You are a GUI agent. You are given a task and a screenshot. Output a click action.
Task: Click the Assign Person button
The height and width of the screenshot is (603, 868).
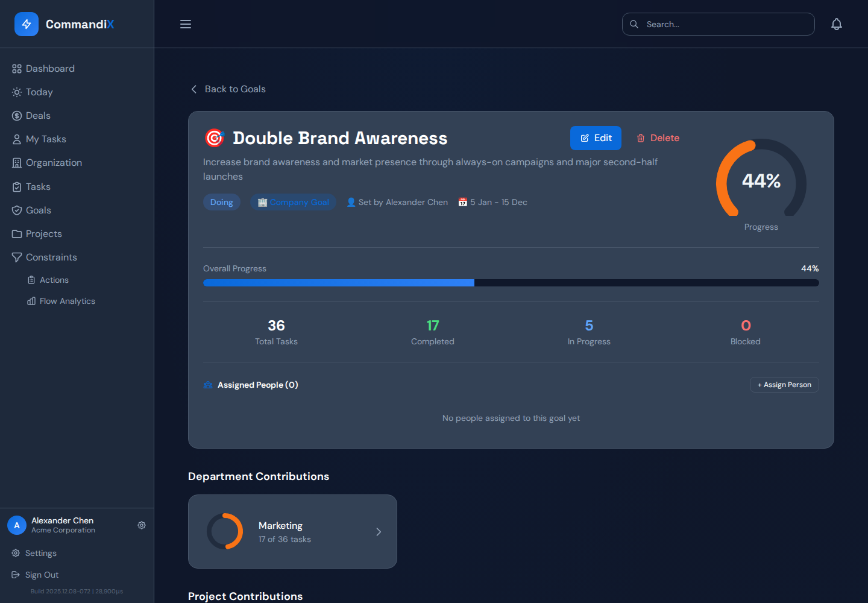tap(784, 385)
